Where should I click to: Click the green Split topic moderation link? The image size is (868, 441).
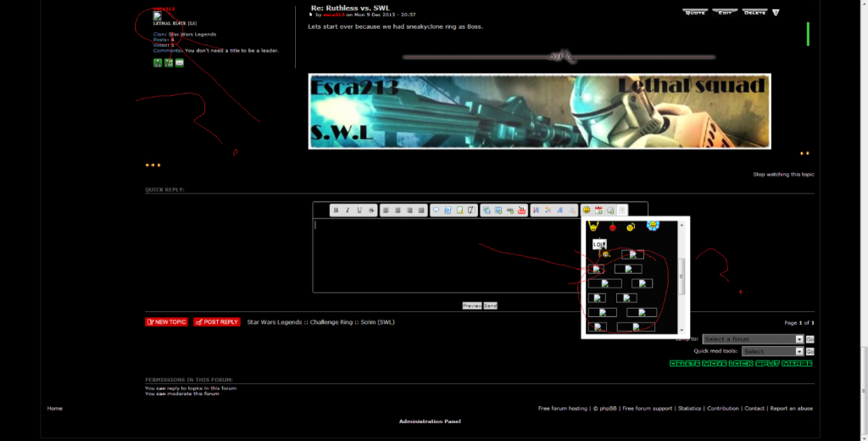(768, 364)
